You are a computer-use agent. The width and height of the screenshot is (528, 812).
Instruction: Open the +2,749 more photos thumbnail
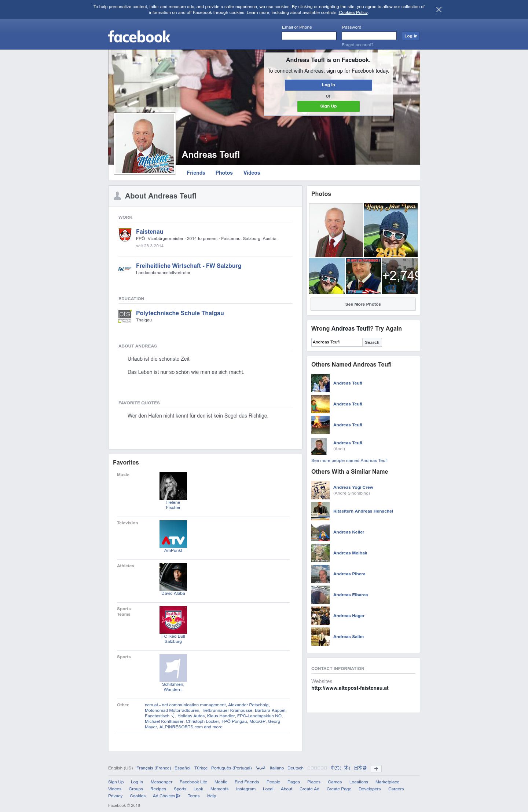click(400, 276)
